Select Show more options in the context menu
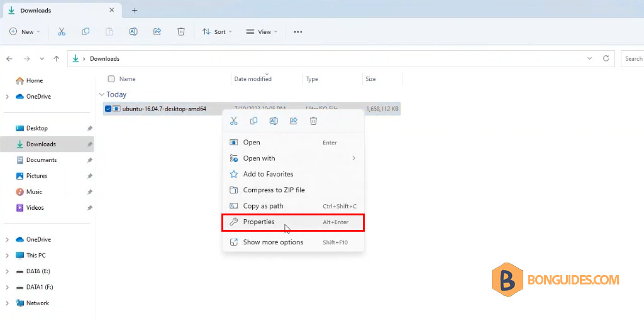Image resolution: width=644 pixels, height=319 pixels. [293, 242]
